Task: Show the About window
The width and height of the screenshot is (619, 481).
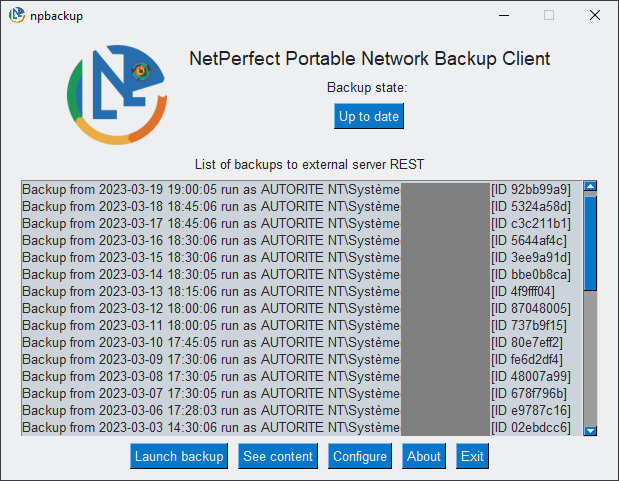Action: click(424, 456)
